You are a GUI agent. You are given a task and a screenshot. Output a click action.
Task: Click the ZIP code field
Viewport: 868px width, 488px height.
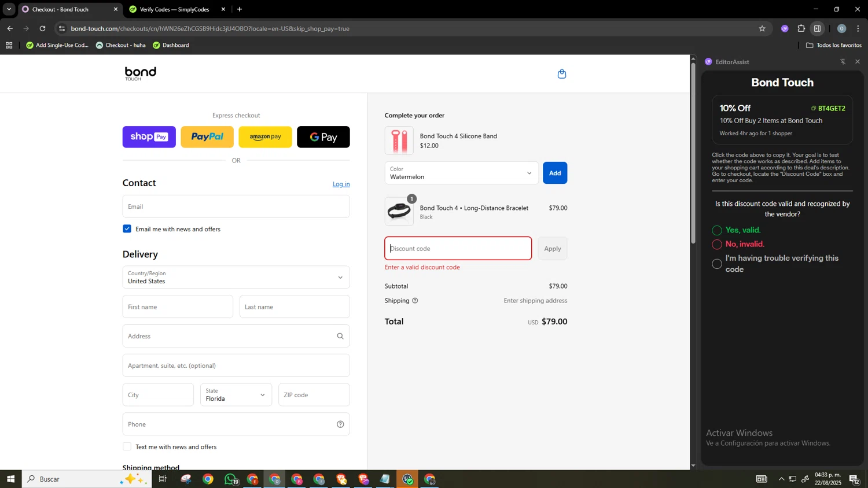click(x=314, y=395)
